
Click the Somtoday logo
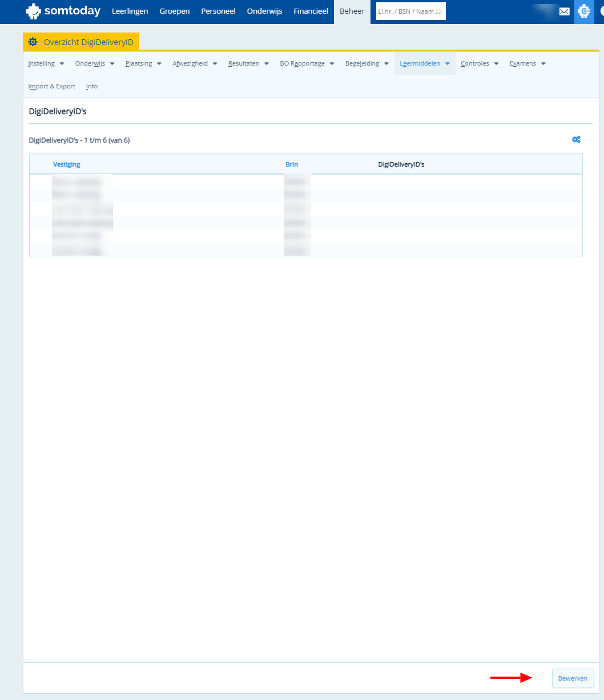tap(63, 11)
